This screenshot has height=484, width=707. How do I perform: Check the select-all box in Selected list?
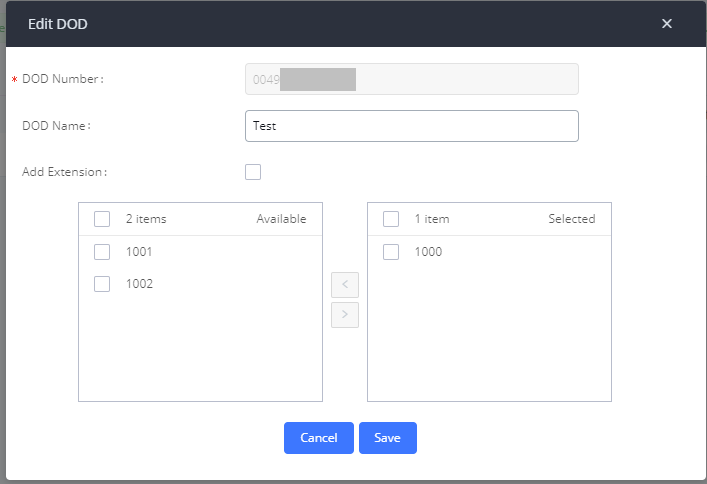(x=391, y=219)
